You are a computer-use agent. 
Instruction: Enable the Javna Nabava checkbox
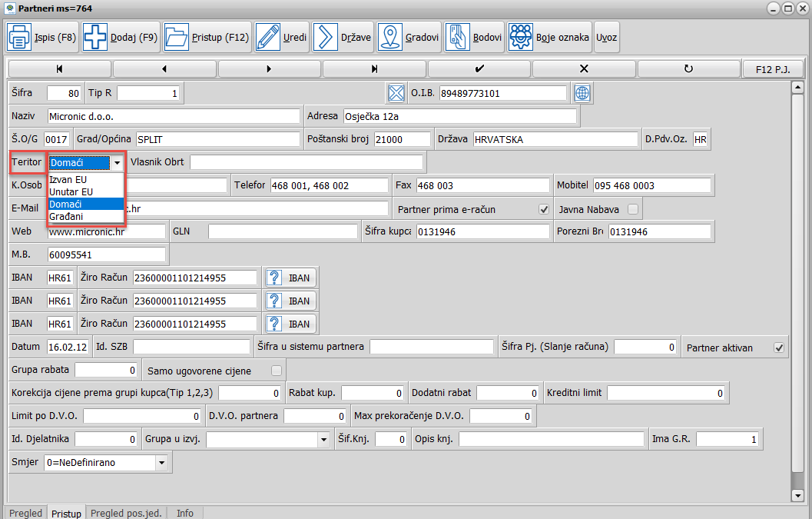(x=633, y=209)
